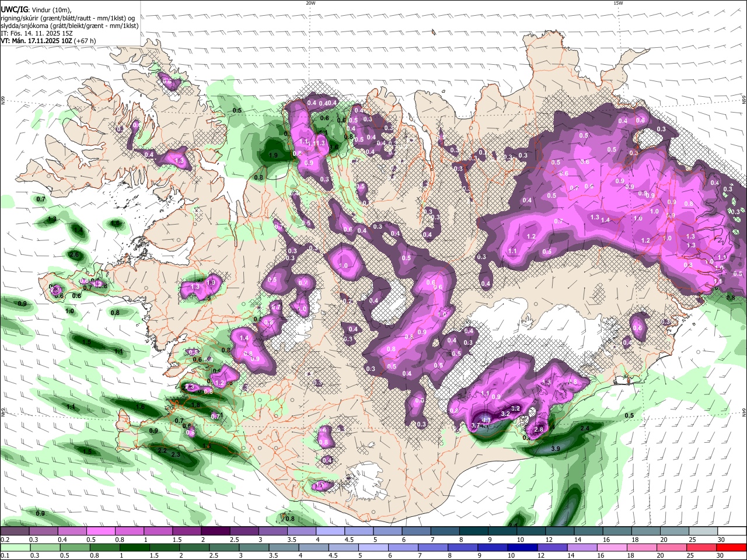
Task: Click the '20W' longitude label
Action: click(x=310, y=3)
